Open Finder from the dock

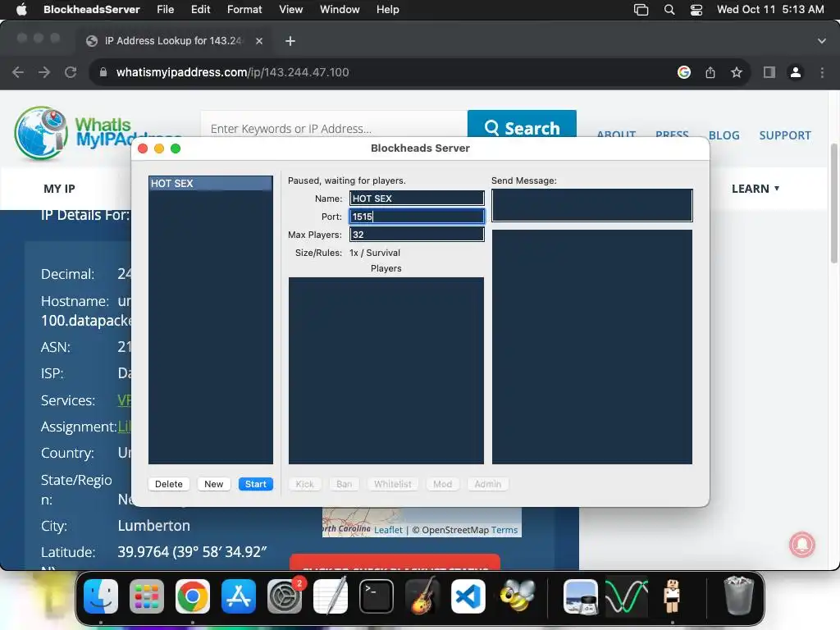point(101,596)
